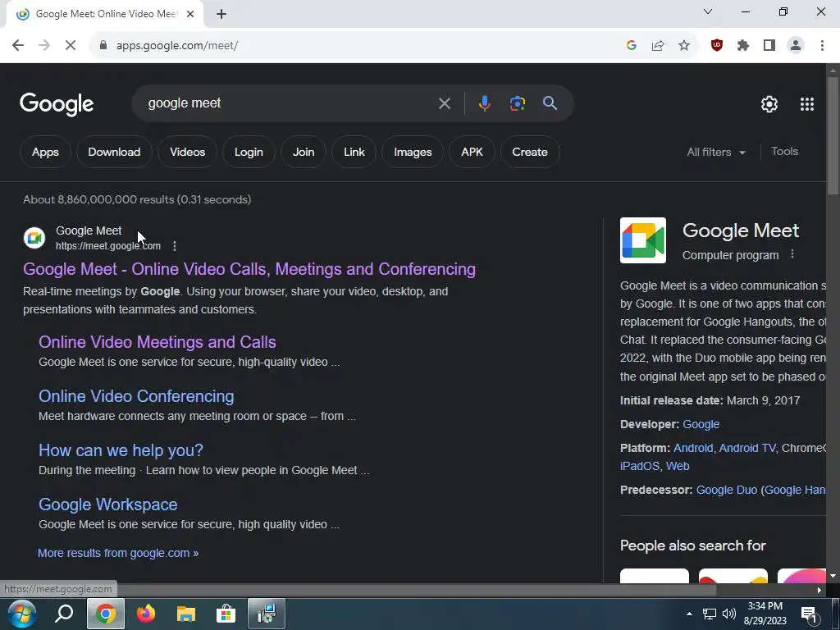This screenshot has width=840, height=630.
Task: Open the Chrome profile avatar
Action: coord(796,46)
